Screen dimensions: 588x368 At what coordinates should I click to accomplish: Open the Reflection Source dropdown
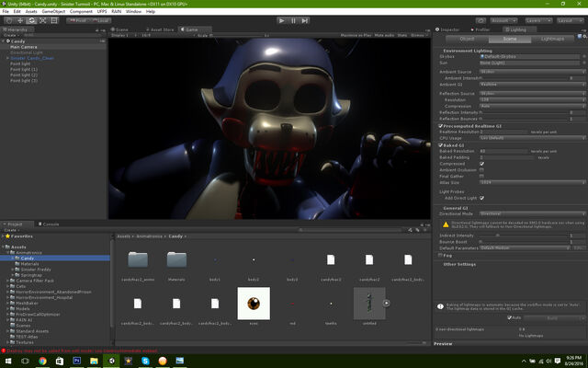pyautogui.click(x=533, y=93)
